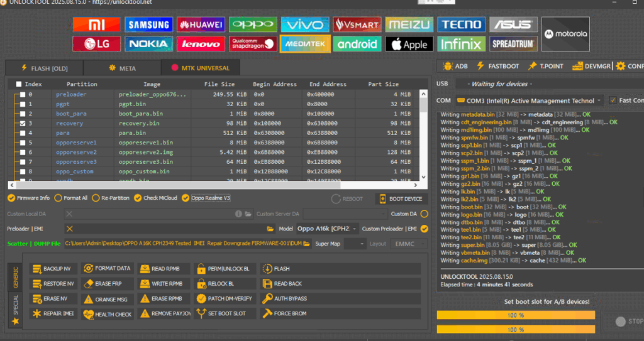Open DEVMGR device manager
The height and width of the screenshot is (341, 644).
591,66
